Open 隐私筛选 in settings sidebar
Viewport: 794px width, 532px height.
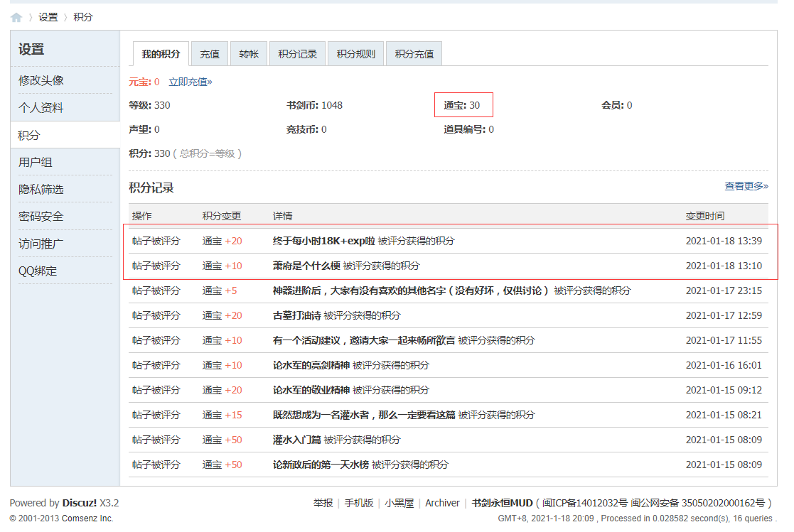[x=41, y=190]
